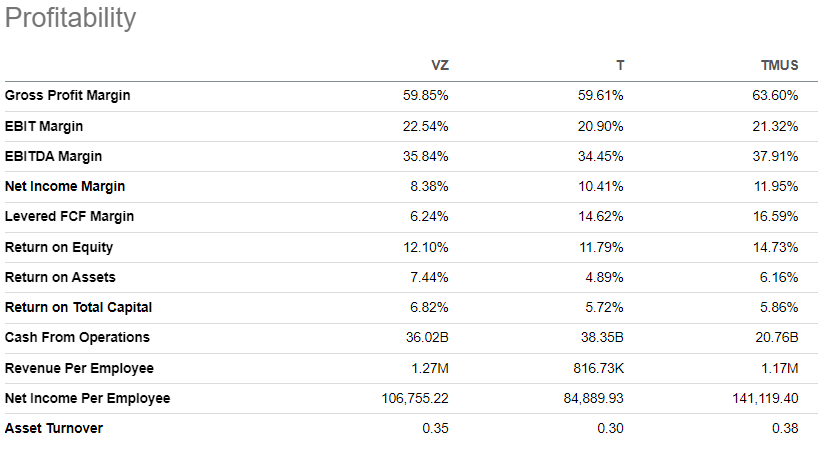Open the EBIT Margin metric
818x450 pixels.
click(x=44, y=126)
